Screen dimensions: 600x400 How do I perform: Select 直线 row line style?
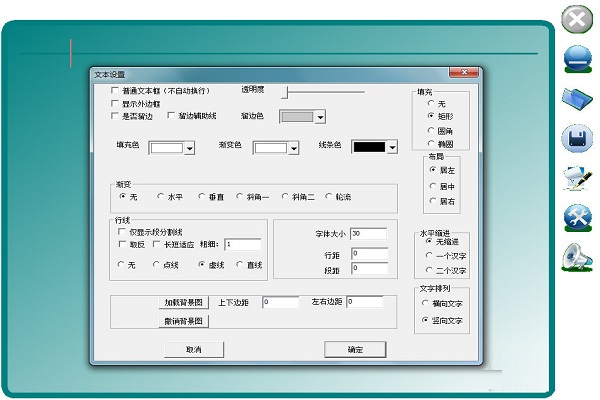pyautogui.click(x=240, y=264)
